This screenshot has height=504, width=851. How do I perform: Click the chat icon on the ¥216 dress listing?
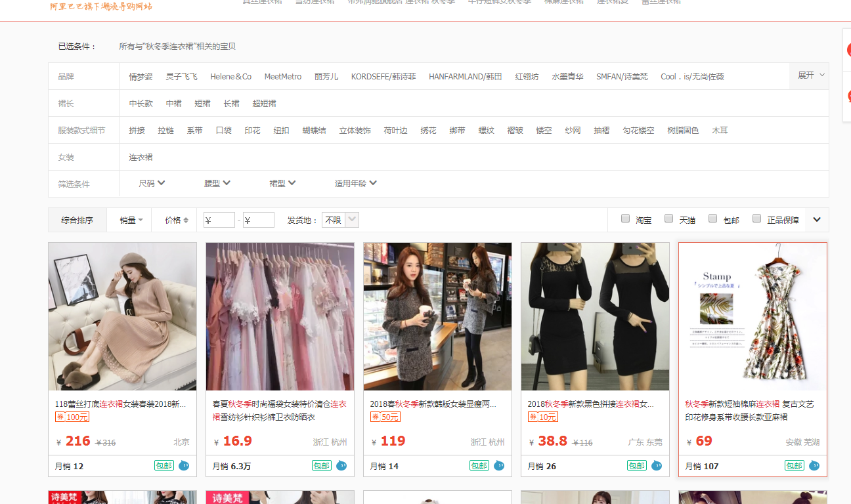click(x=184, y=466)
